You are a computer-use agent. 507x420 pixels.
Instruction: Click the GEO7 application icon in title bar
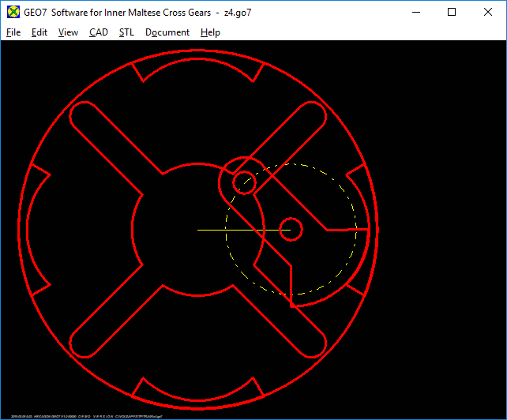pyautogui.click(x=13, y=12)
